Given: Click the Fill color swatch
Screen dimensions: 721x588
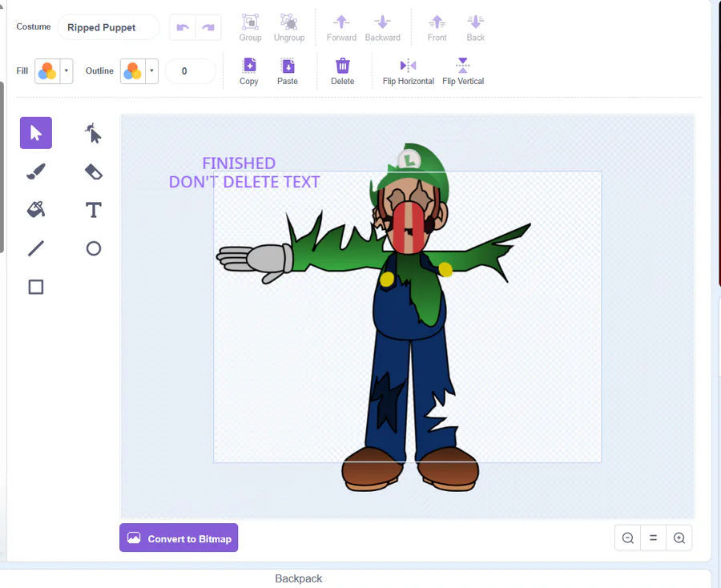Looking at the screenshot, I should click(x=47, y=70).
